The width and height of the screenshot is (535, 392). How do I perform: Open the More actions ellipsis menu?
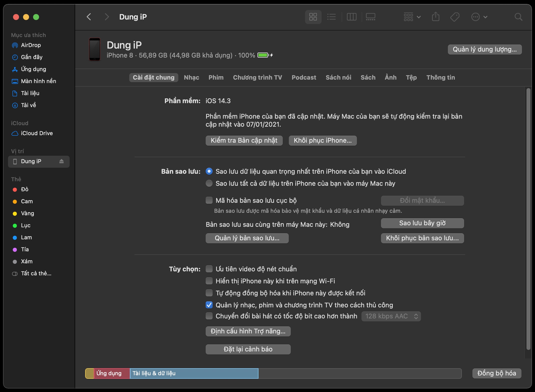point(479,17)
